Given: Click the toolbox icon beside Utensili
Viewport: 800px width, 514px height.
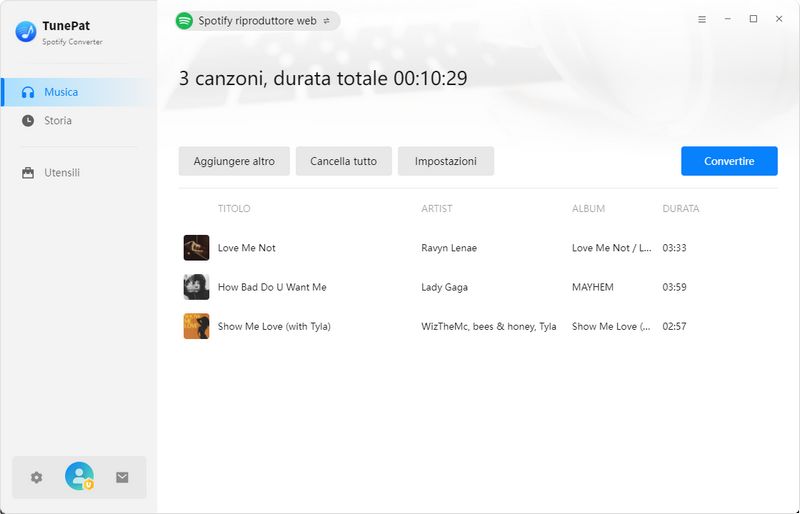Looking at the screenshot, I should click(x=28, y=173).
